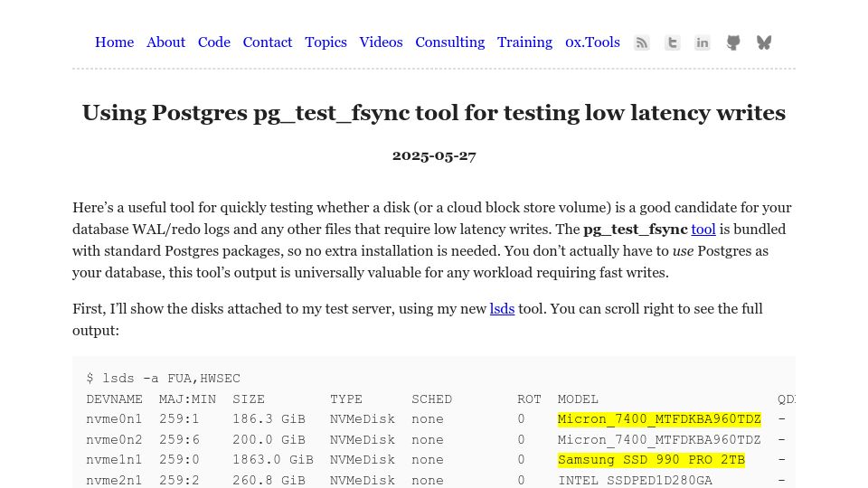Click the 259:2 MAJ:MIN value
This screenshot has width=868, height=488.
coord(179,480)
